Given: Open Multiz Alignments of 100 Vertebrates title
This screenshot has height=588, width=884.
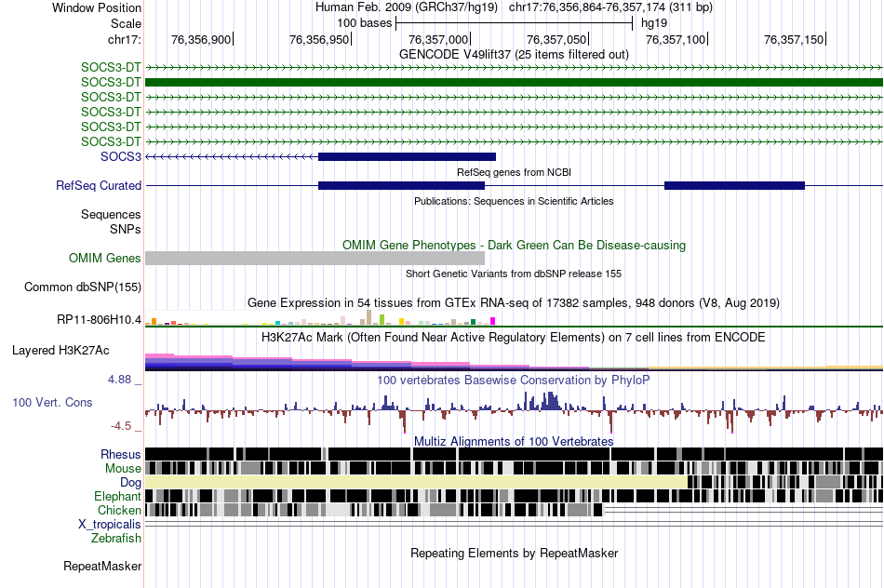Looking at the screenshot, I should pos(514,441).
